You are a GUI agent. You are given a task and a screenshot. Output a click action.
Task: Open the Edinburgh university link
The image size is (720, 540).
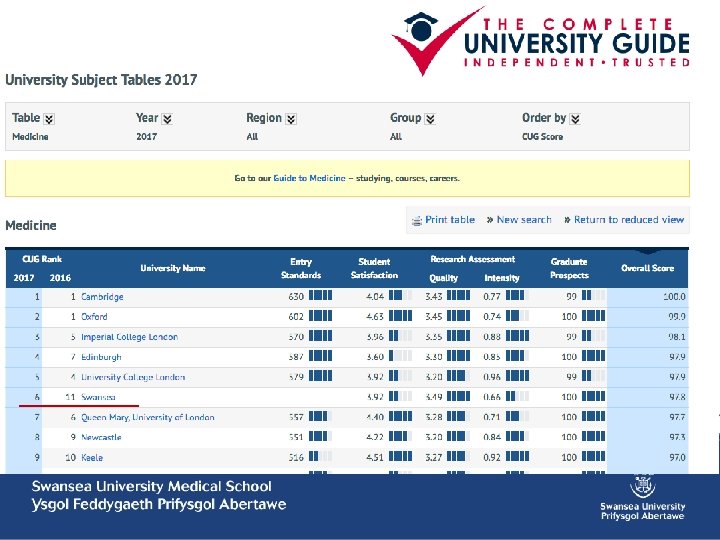(101, 357)
